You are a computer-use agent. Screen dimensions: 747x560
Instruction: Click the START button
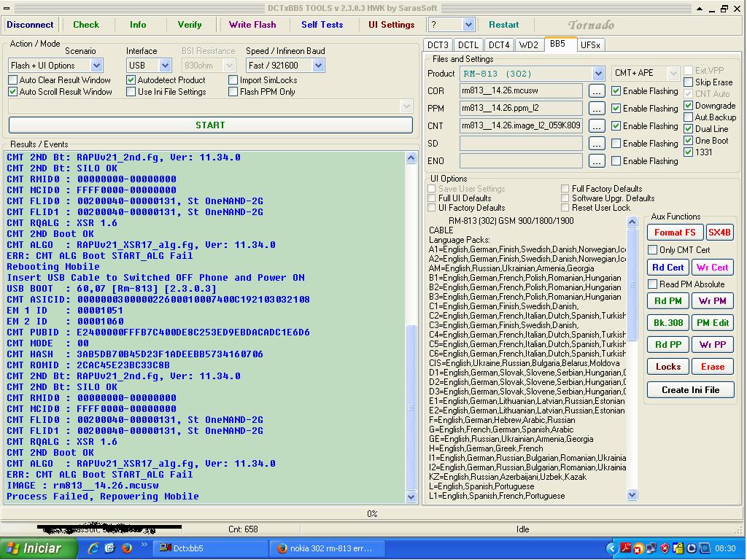click(211, 125)
